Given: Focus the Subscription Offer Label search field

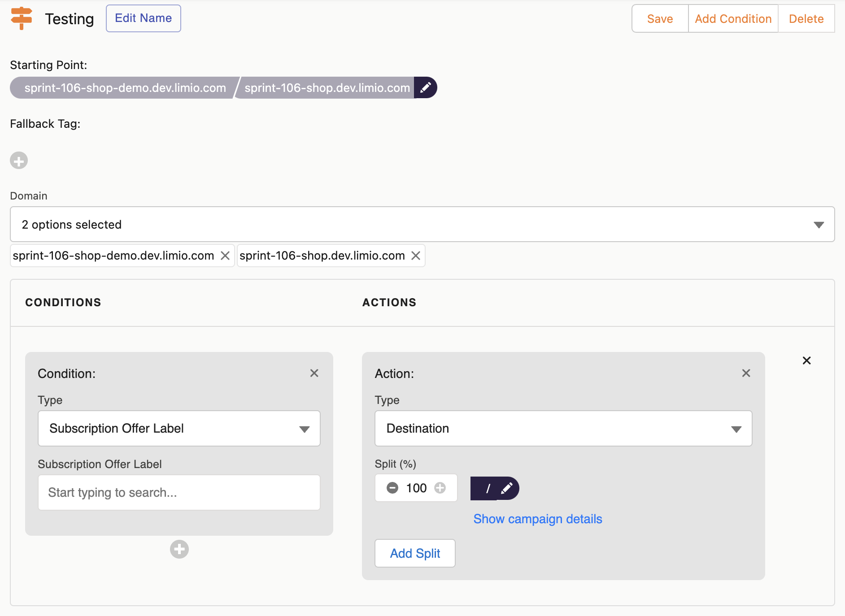Looking at the screenshot, I should click(179, 492).
